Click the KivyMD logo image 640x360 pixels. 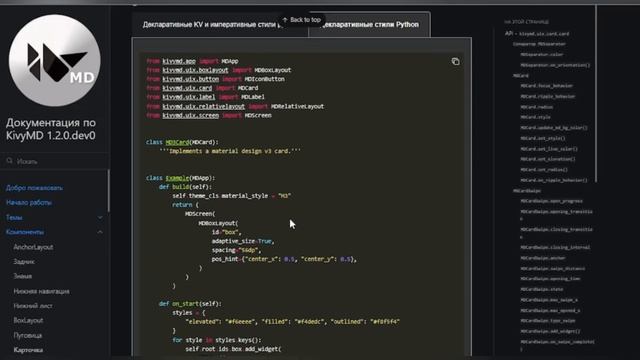pos(55,60)
